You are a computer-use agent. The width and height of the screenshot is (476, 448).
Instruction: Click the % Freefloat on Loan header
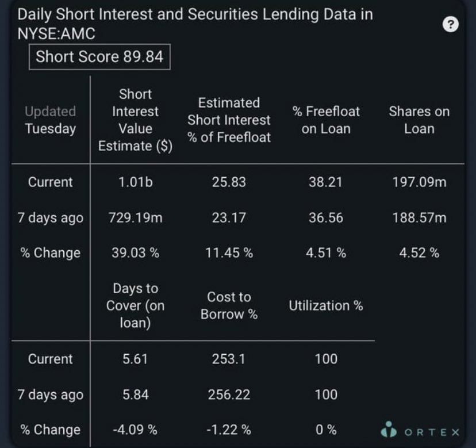(x=326, y=120)
